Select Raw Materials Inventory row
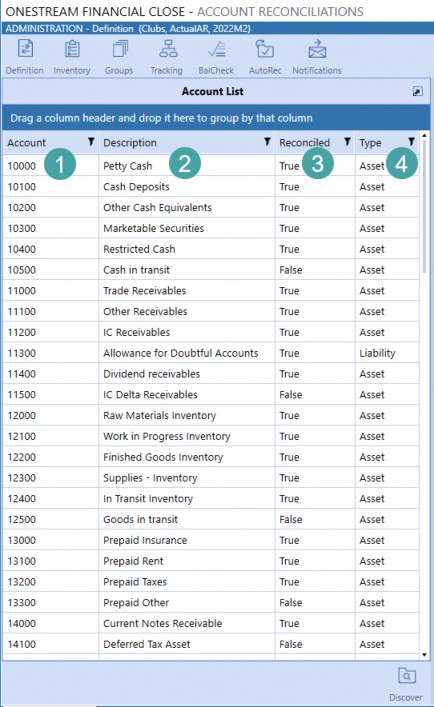434x707 pixels. click(211, 415)
